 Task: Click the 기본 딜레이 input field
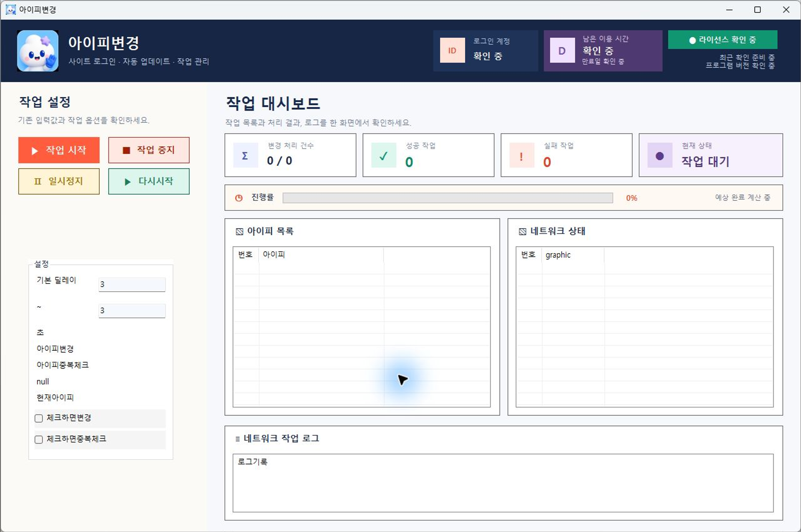(132, 284)
